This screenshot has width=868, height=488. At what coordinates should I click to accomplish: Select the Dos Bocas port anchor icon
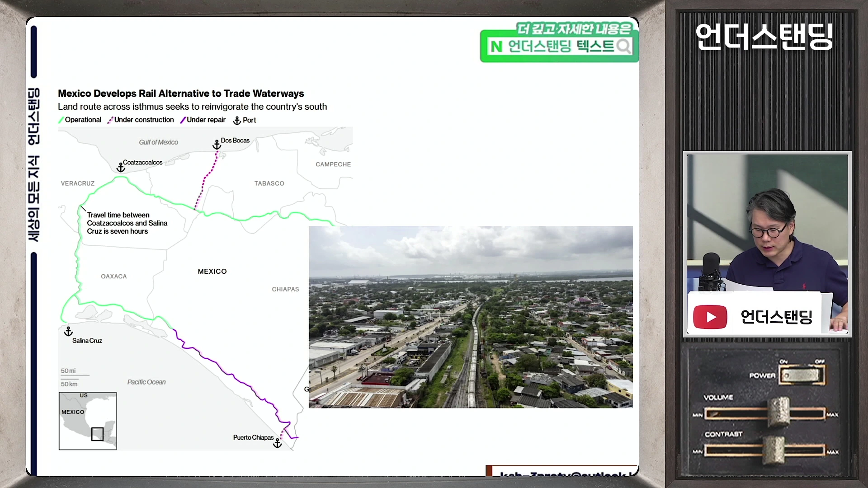(217, 145)
